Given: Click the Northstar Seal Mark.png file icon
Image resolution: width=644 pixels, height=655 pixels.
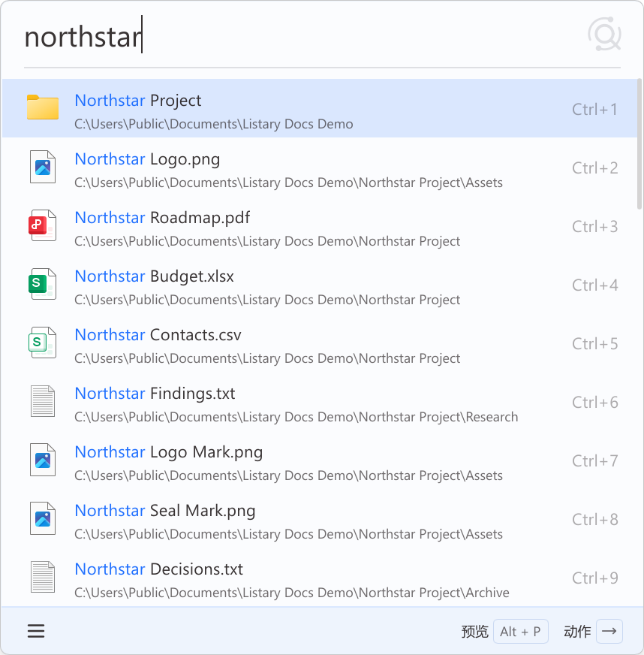Looking at the screenshot, I should [x=43, y=518].
